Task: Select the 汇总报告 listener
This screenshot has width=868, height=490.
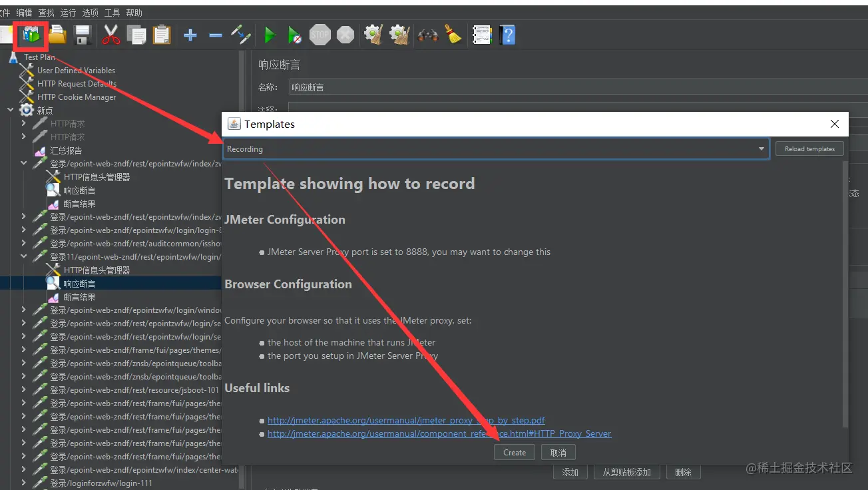Action: pyautogui.click(x=66, y=150)
